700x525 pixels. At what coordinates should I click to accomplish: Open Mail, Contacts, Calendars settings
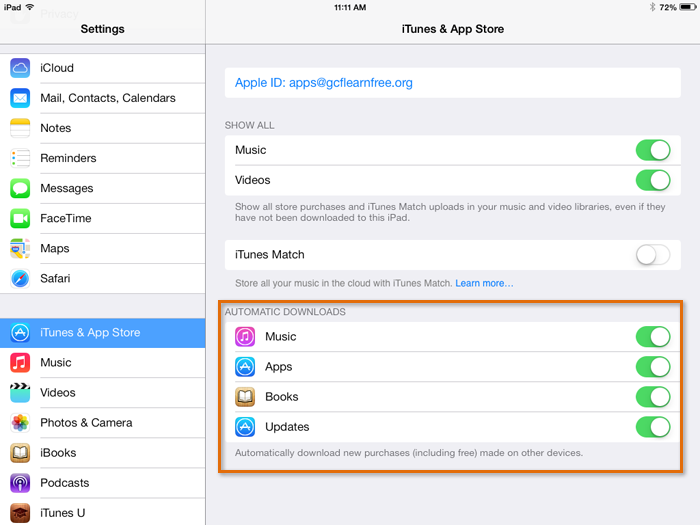(x=103, y=98)
